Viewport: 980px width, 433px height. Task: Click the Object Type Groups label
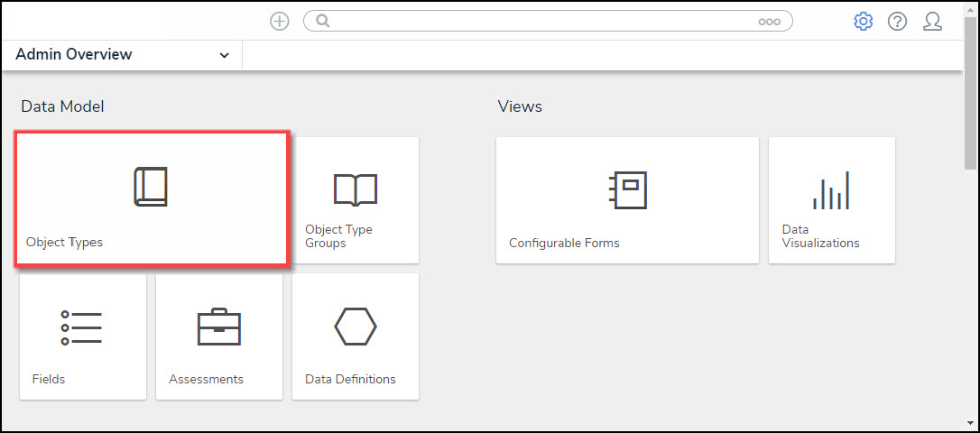338,236
